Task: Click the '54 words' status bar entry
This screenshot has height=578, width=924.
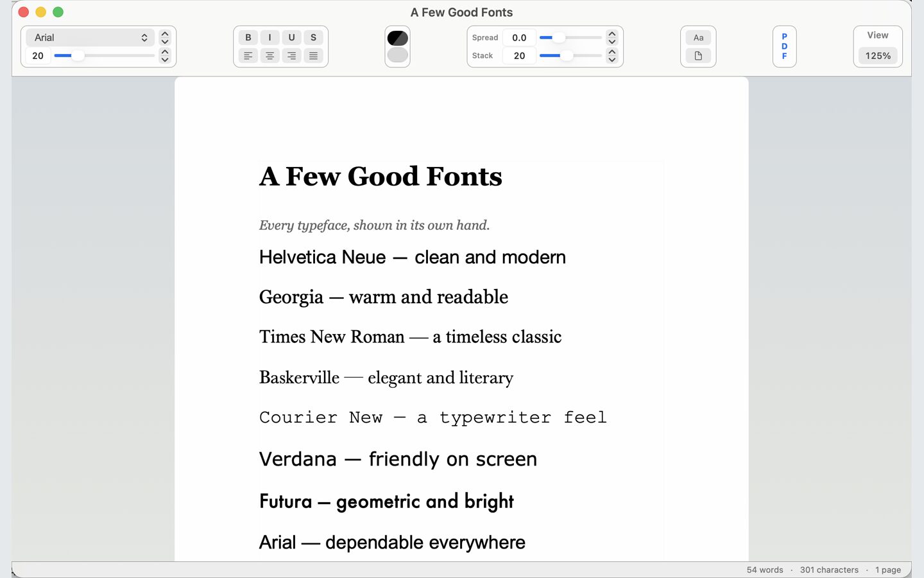Action: click(x=765, y=570)
